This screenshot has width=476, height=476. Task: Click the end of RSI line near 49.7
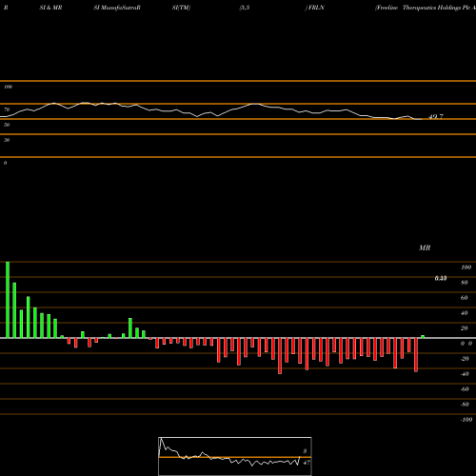click(421, 119)
